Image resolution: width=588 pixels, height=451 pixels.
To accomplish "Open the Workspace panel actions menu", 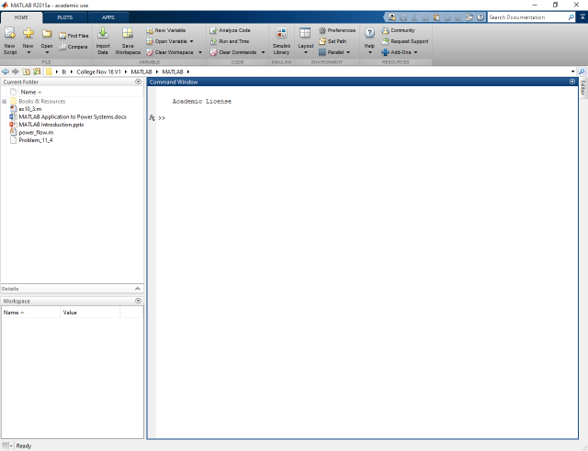I will 138,301.
